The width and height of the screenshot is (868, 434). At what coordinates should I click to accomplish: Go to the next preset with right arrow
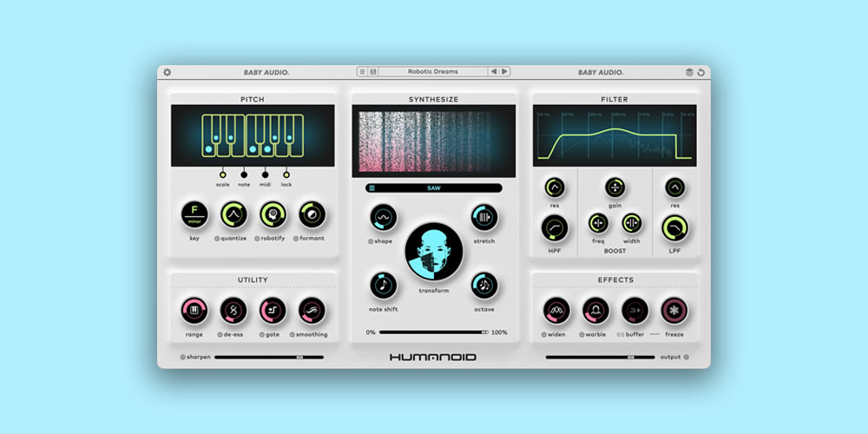[x=504, y=72]
